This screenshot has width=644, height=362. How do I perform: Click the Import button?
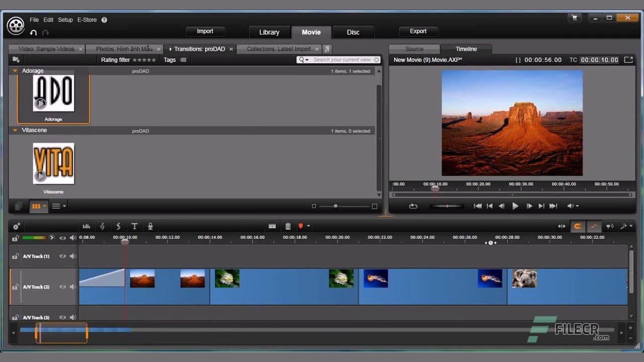[x=205, y=31]
